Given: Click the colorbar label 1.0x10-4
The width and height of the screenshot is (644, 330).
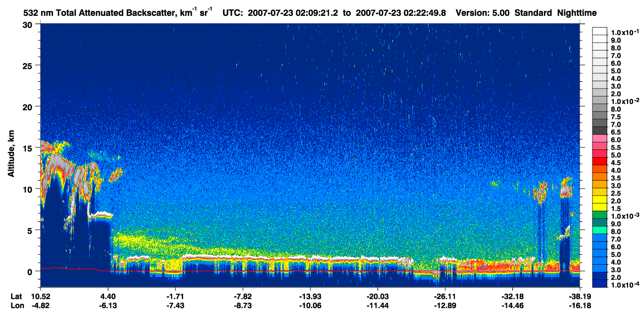Looking at the screenshot, I should pos(625,285).
